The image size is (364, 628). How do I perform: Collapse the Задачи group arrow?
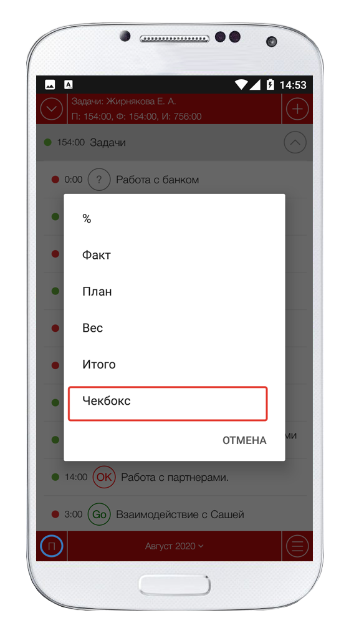(x=295, y=142)
